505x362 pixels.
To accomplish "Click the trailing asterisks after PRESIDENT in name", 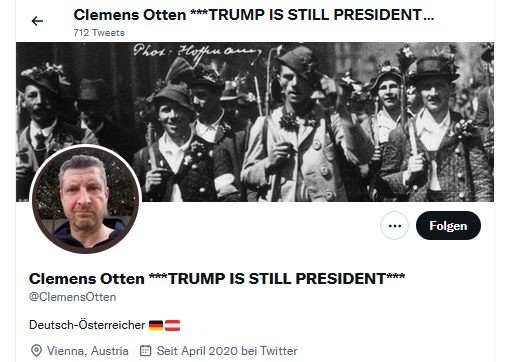I will pos(396,277).
